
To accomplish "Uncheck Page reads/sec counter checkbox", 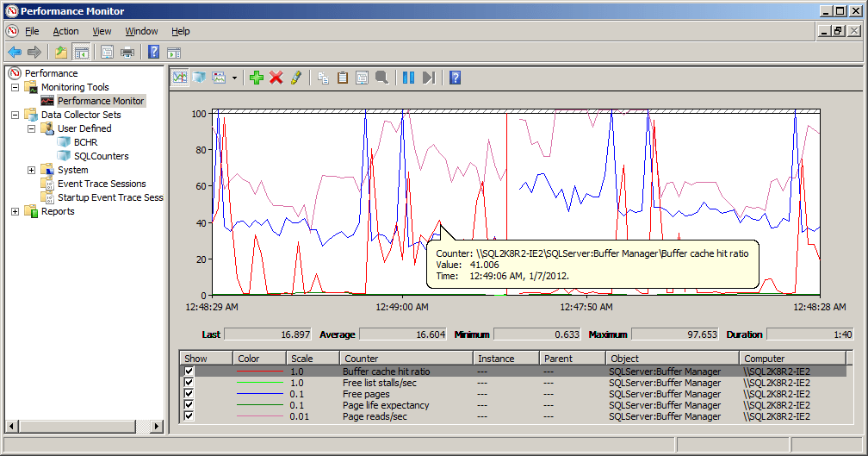I will 189,416.
